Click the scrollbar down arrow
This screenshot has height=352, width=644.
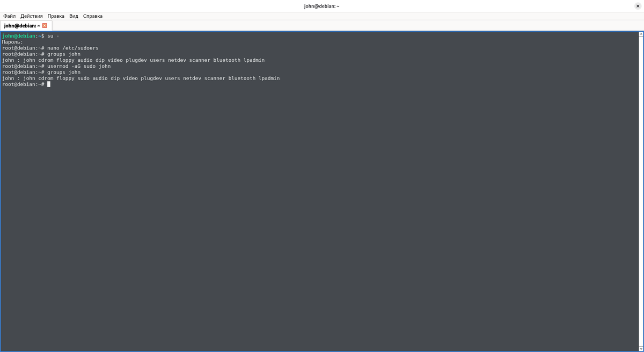click(641, 349)
